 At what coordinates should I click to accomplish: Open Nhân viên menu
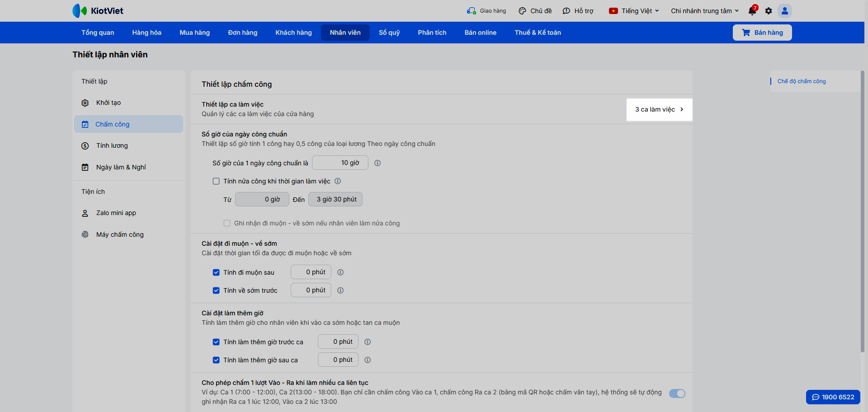[x=345, y=33]
